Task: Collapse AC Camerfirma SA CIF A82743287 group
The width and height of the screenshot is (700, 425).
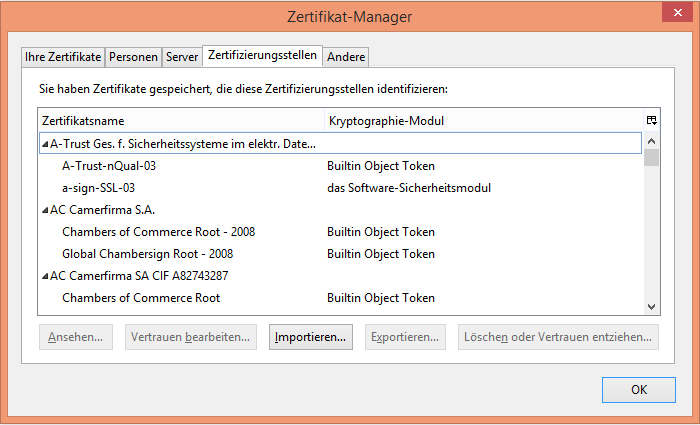Action: click(45, 276)
